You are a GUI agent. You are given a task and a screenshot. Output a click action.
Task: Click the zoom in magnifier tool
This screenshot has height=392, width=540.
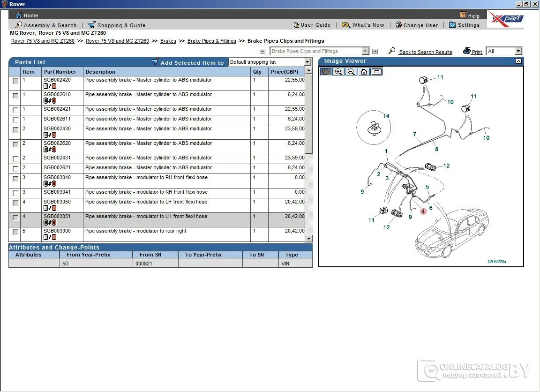(x=338, y=72)
